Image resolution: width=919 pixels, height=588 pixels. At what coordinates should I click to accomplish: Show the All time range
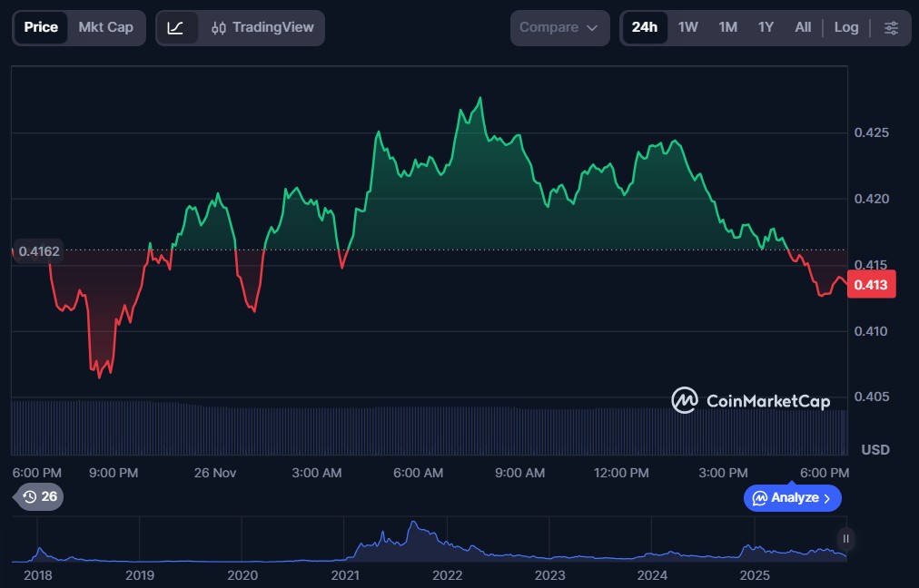point(803,28)
